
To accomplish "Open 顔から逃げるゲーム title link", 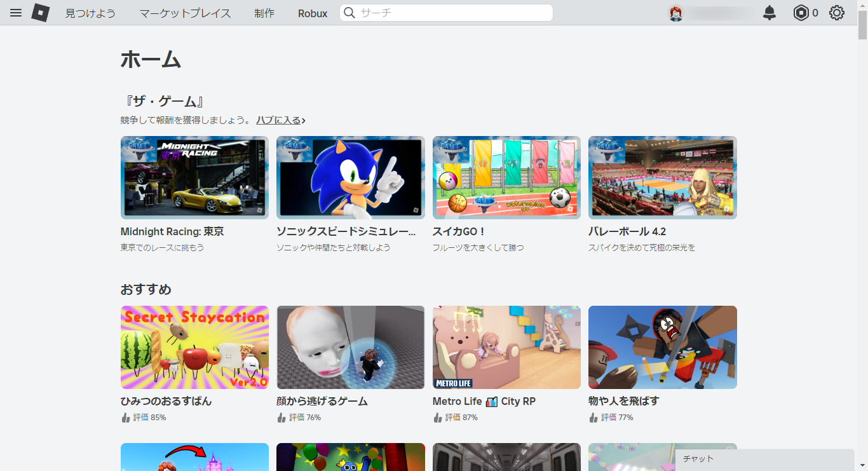I will [x=322, y=401].
